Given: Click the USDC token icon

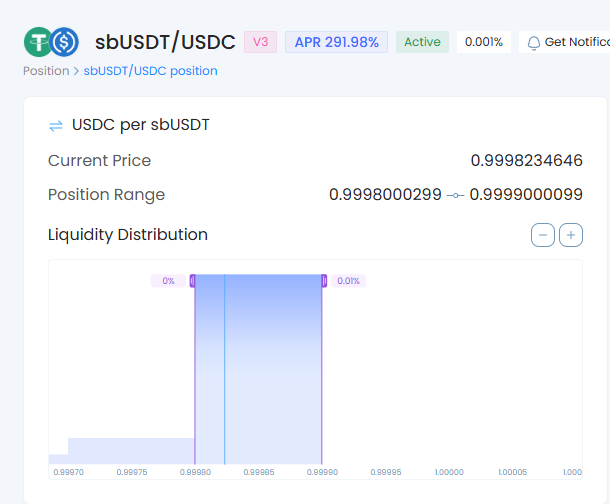Looking at the screenshot, I should [x=65, y=42].
